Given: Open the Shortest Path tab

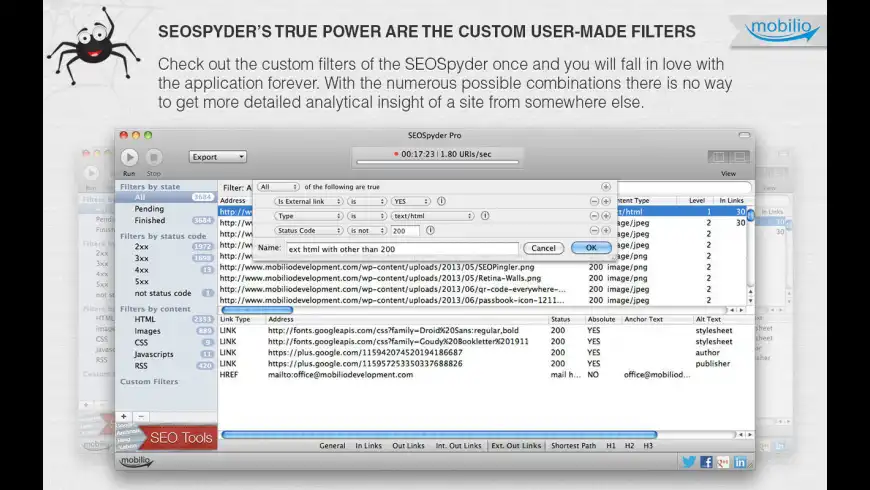Looking at the screenshot, I should 574,446.
